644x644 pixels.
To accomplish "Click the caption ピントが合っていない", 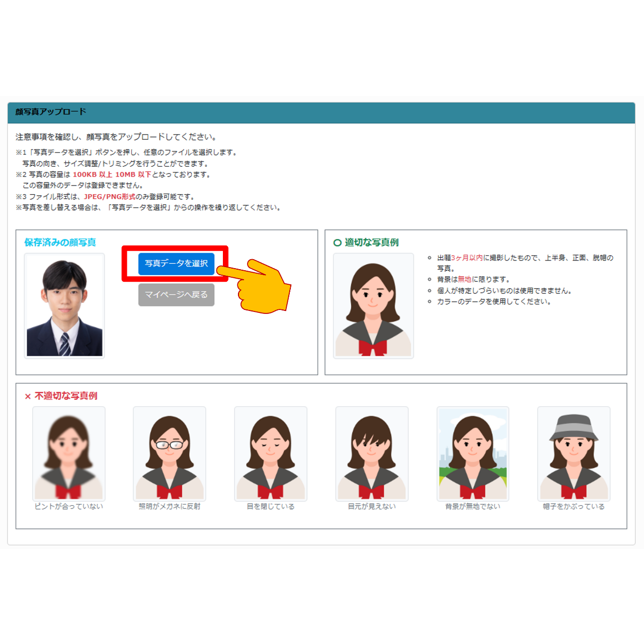I will pos(69,507).
